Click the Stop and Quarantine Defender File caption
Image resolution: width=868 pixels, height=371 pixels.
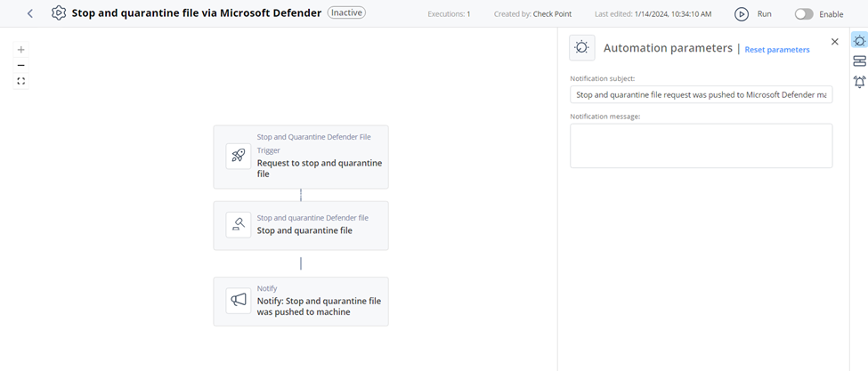tap(314, 137)
